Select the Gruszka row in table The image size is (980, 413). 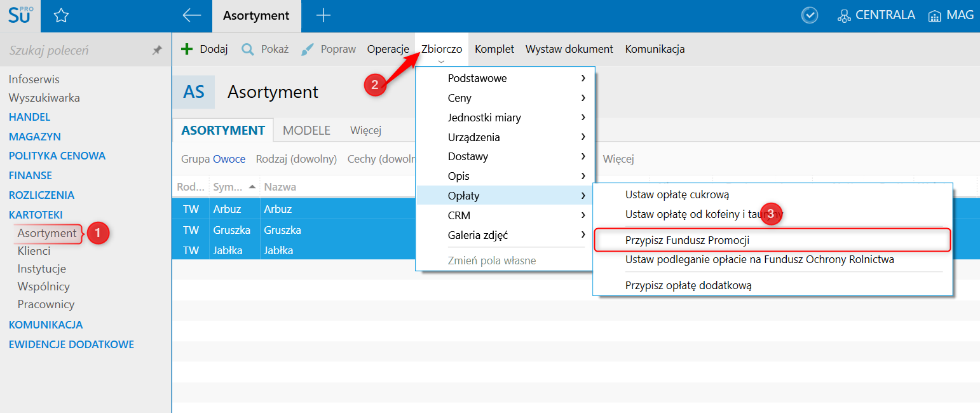(283, 229)
